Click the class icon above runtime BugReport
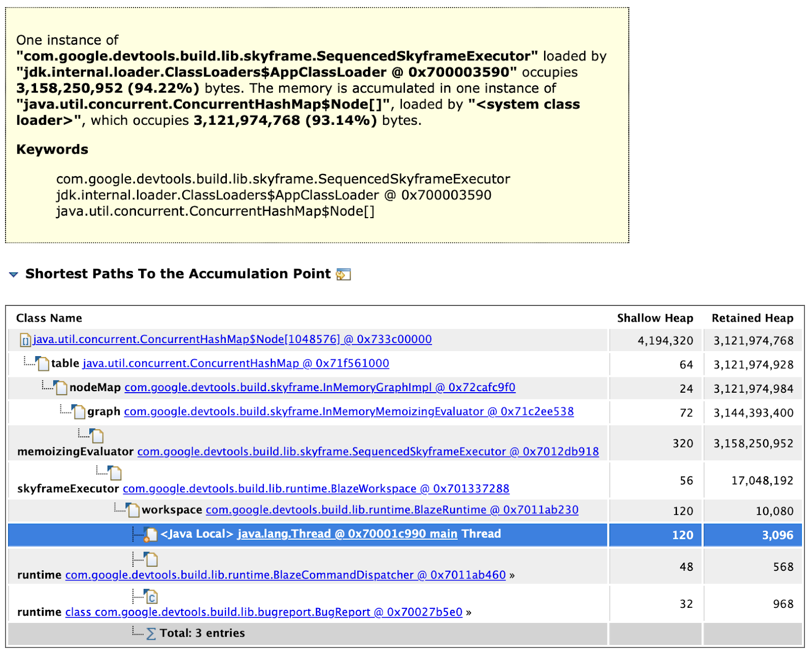812x655 pixels. click(151, 596)
